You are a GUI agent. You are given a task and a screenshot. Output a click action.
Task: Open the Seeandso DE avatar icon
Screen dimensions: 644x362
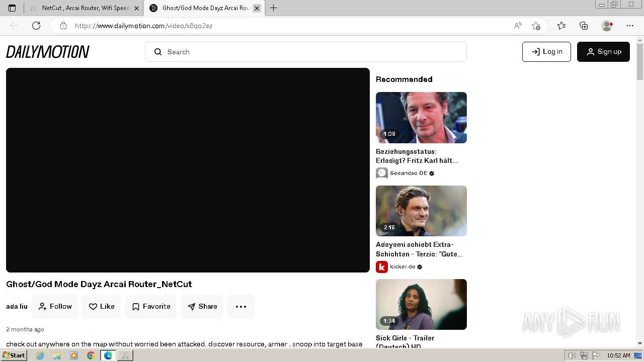(x=382, y=173)
